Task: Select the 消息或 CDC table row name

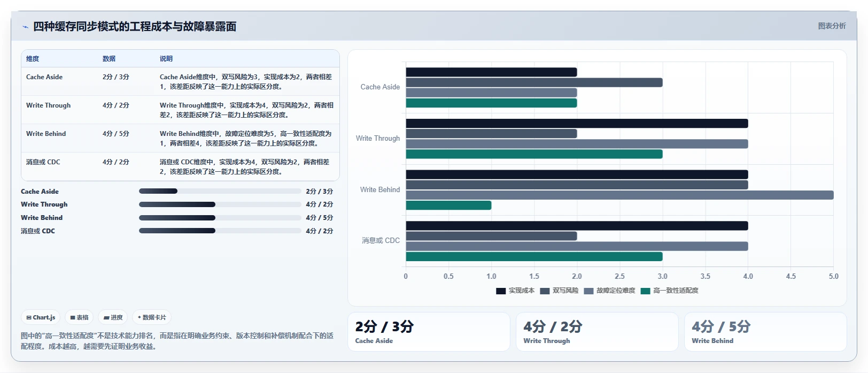Action: [43, 162]
